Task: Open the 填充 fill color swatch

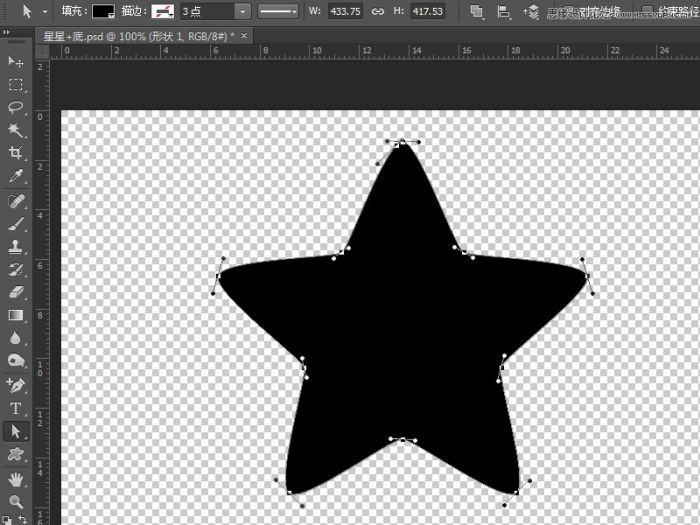Action: (103, 11)
